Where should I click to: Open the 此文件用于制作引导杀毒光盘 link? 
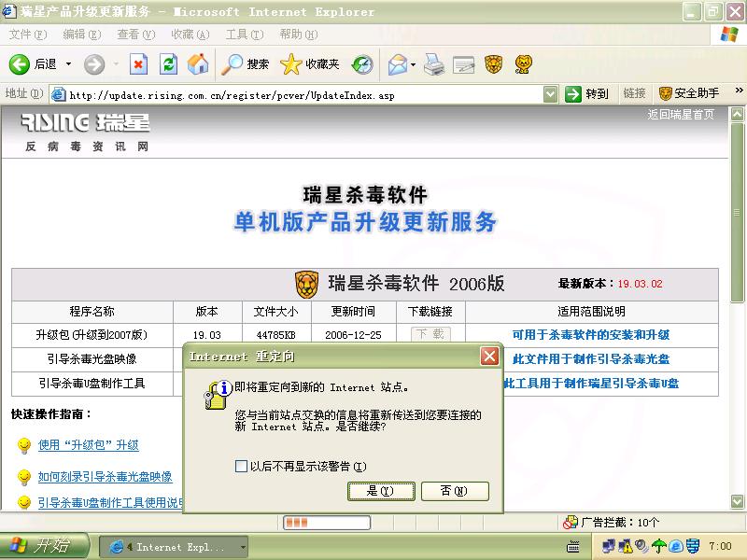(591, 359)
